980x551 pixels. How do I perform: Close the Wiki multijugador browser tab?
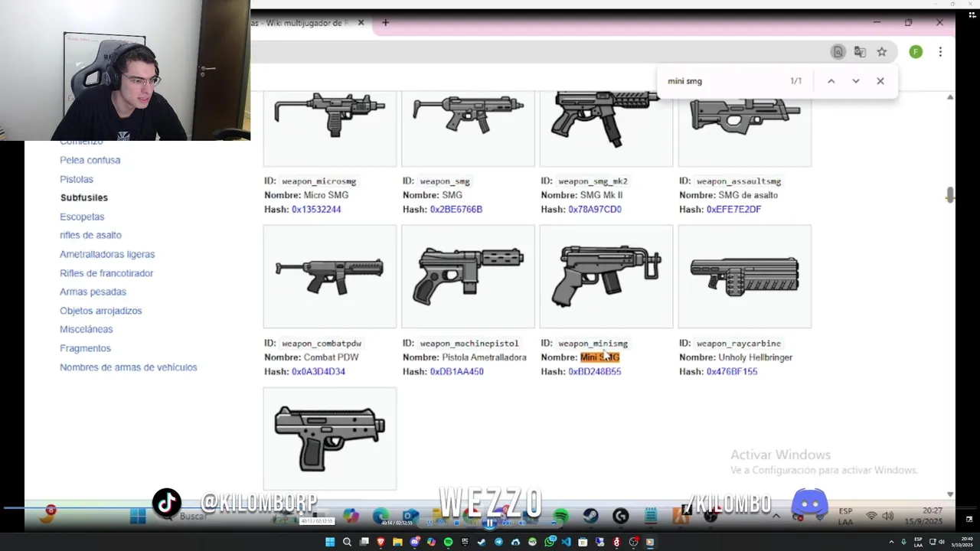(x=361, y=23)
